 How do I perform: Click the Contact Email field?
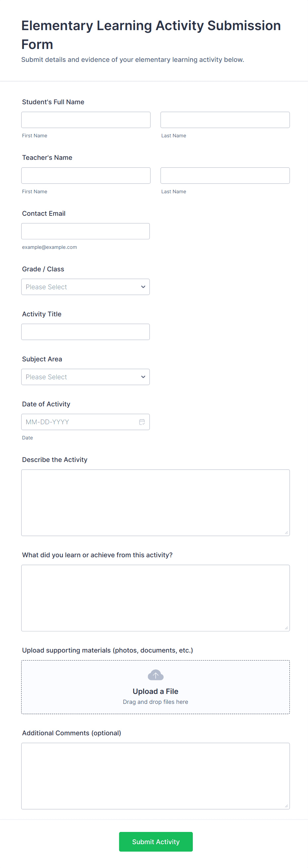85,231
